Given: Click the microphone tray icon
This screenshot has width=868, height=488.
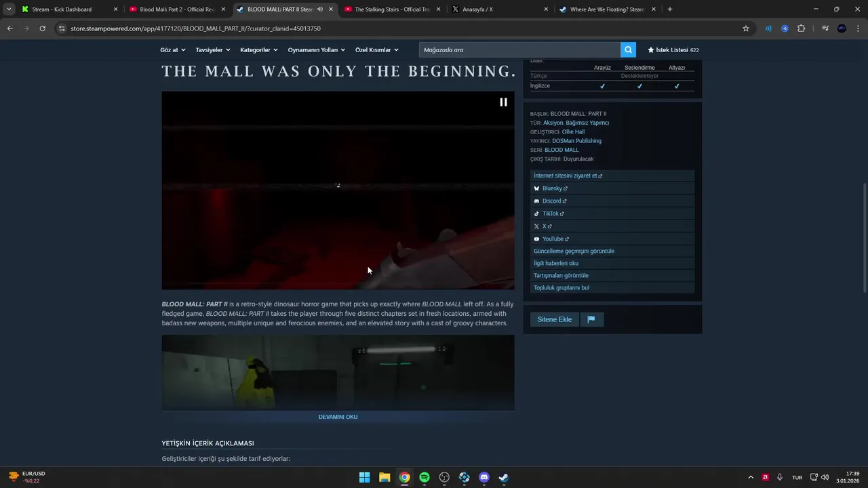Looking at the screenshot, I should point(780,477).
